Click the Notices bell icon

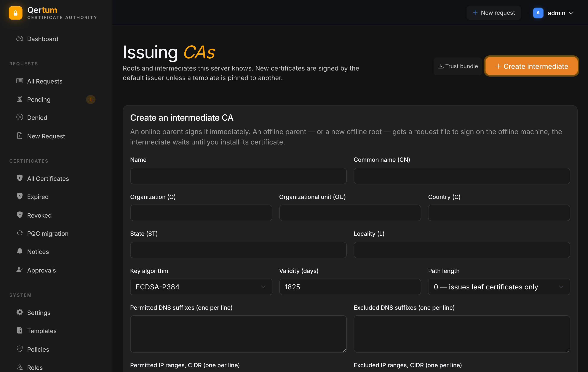point(19,251)
